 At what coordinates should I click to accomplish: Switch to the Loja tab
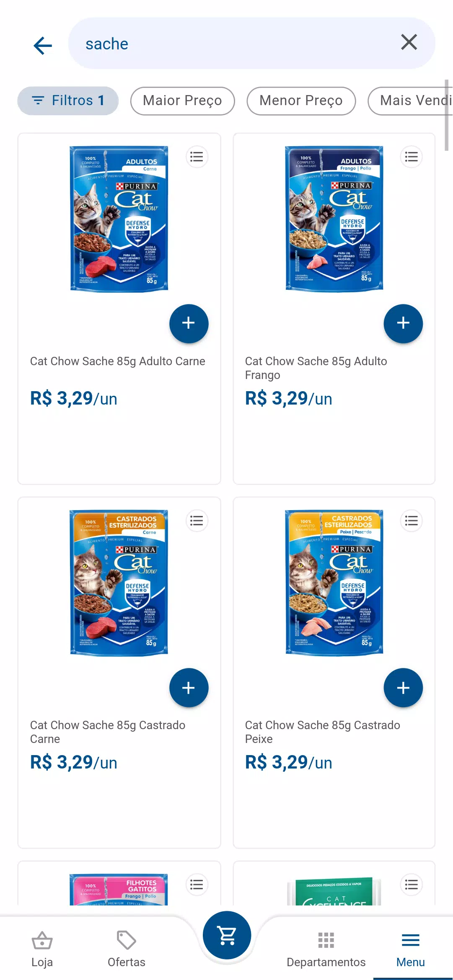coord(42,949)
